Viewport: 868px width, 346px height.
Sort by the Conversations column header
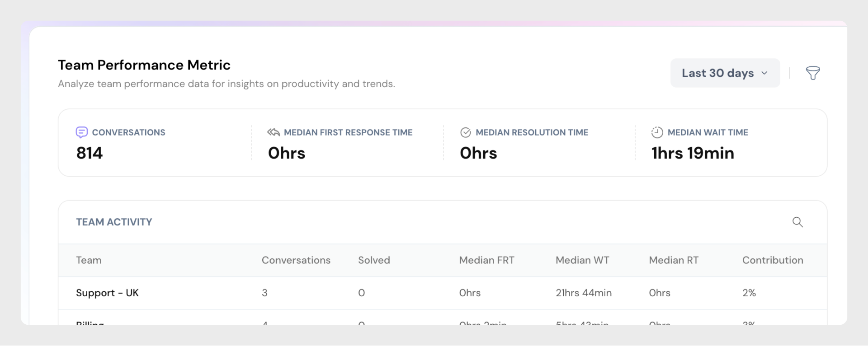(296, 260)
